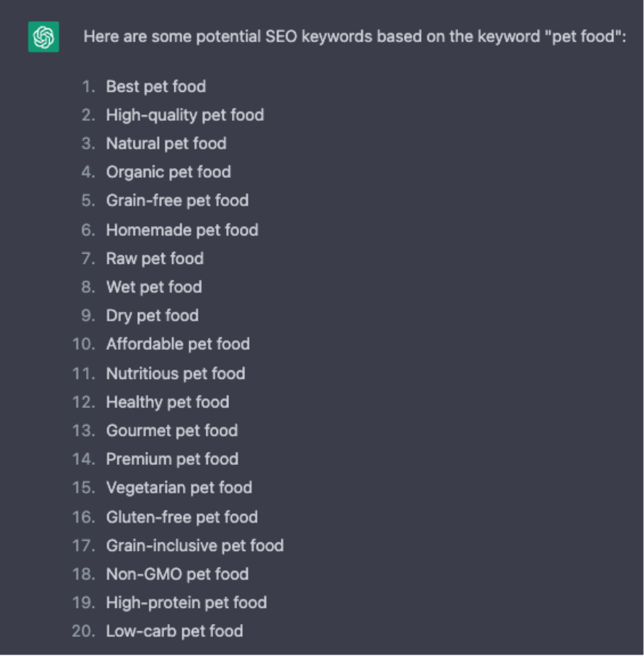Select the "Affordable pet food" keyword
Image resolution: width=644 pixels, height=656 pixels.
(177, 344)
